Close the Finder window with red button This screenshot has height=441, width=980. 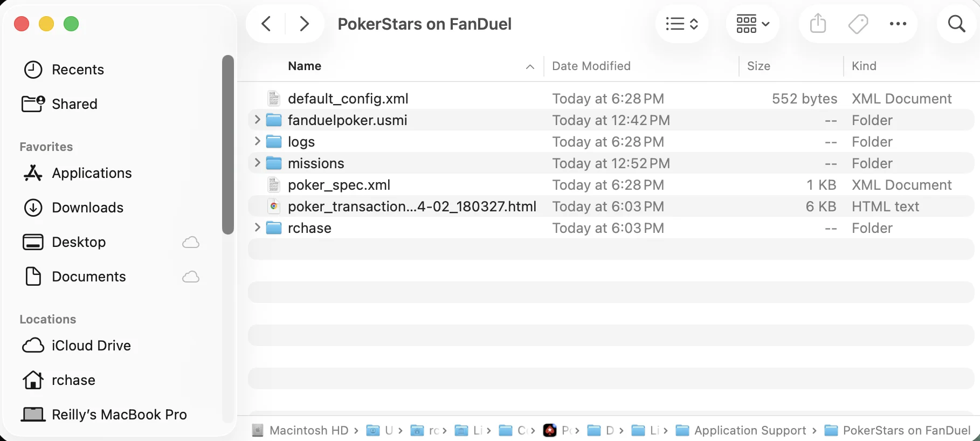pos(22,24)
